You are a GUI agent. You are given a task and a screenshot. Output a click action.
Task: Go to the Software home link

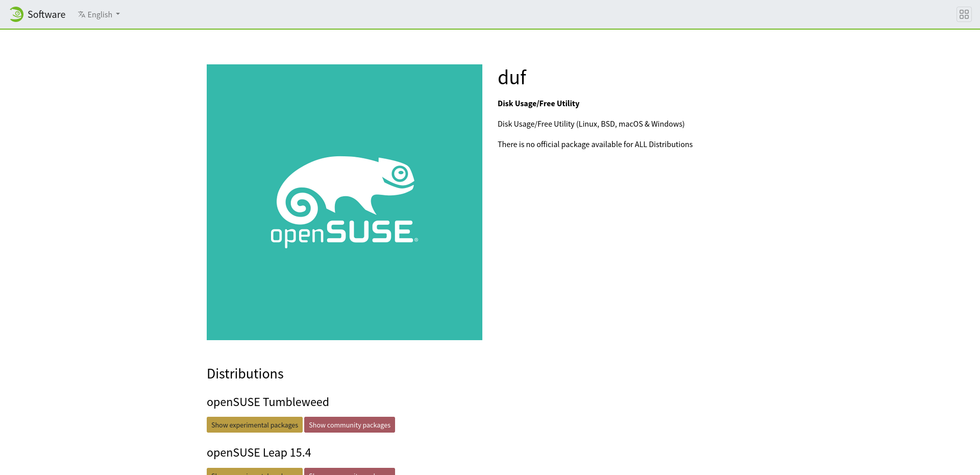(x=46, y=14)
